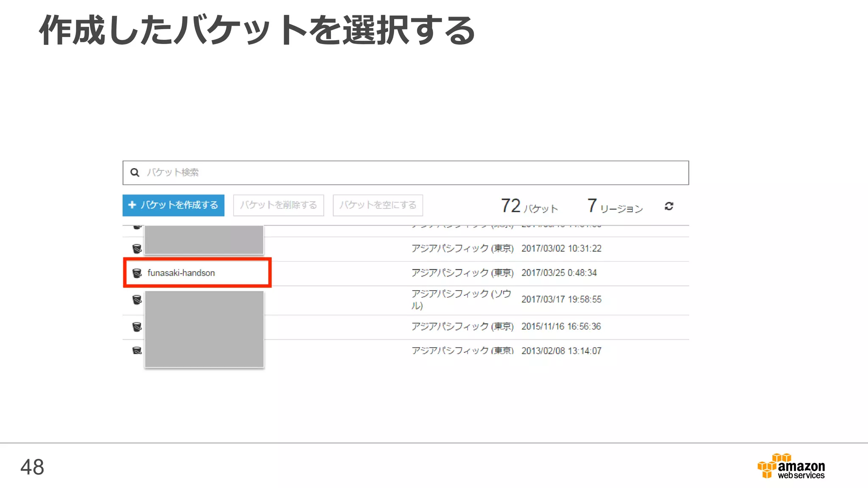The image size is (868, 488).
Task: Click the アジアパシフィック (ソウル) region text
Action: (462, 299)
